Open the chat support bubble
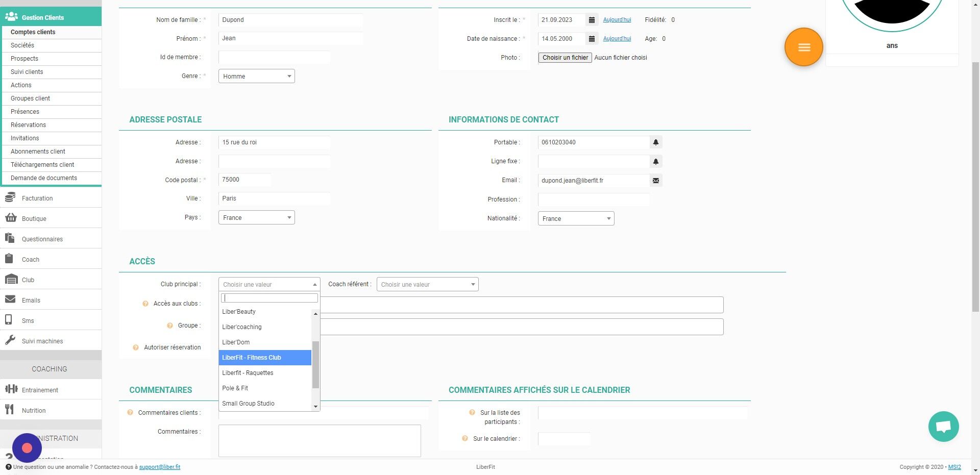 [943, 427]
